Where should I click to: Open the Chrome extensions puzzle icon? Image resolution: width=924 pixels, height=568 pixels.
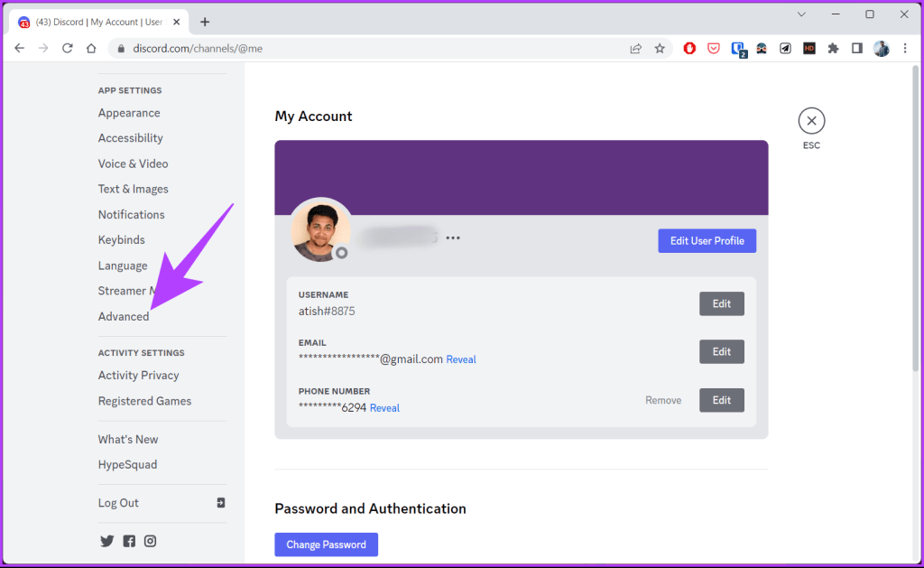[x=834, y=48]
